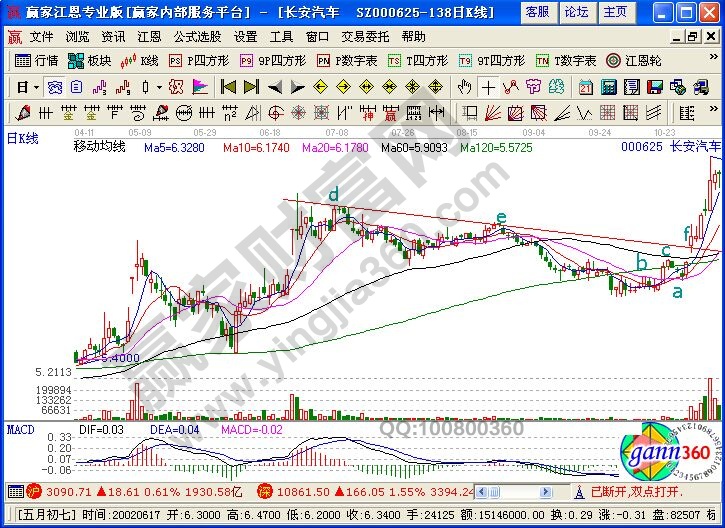Open the 公式选股 menu
Image resolution: width=725 pixels, height=528 pixels.
[197, 36]
